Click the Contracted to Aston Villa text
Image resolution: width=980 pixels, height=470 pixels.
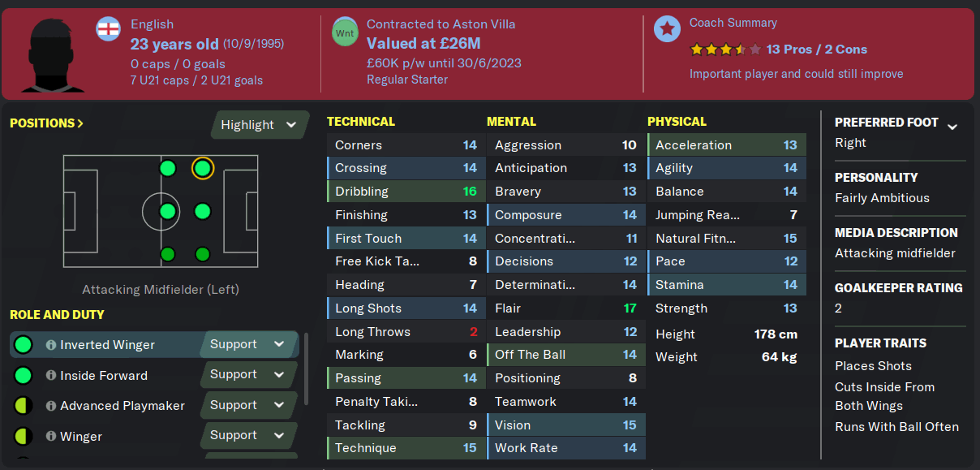[441, 24]
